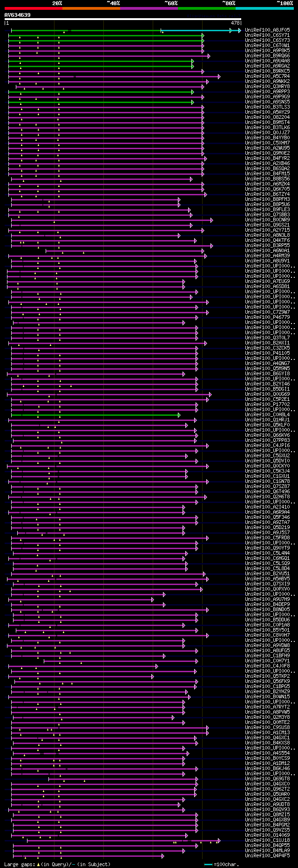Viewport: 298px width, 868px height.
Task: Select the UniRef100_Q2H6T8 label
Action: pyautogui.click(x=267, y=496)
